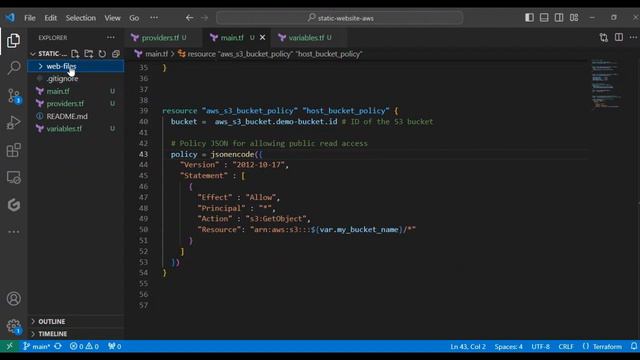Show more menu bar items ellipsis
The height and width of the screenshot is (360, 640).
(154, 18)
